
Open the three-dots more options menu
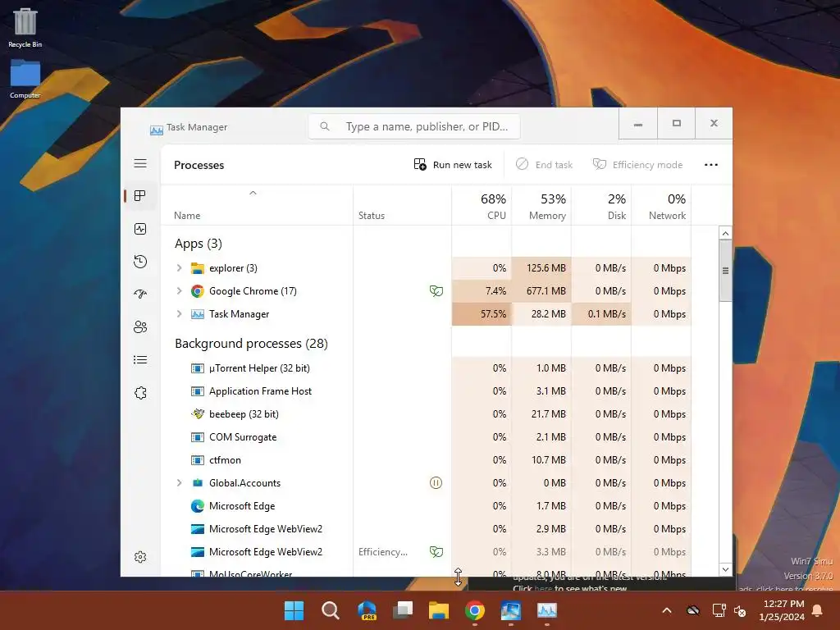(x=711, y=165)
